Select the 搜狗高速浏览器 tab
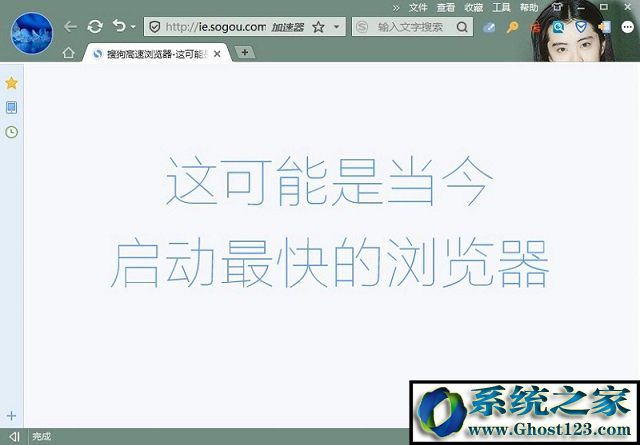Viewport: 640px width, 445px height. (x=157, y=53)
